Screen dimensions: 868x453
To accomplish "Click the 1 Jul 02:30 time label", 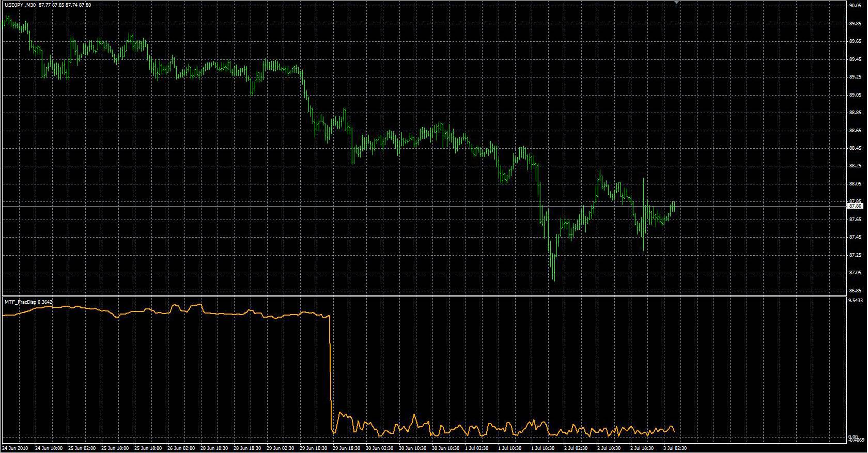I will 477,448.
